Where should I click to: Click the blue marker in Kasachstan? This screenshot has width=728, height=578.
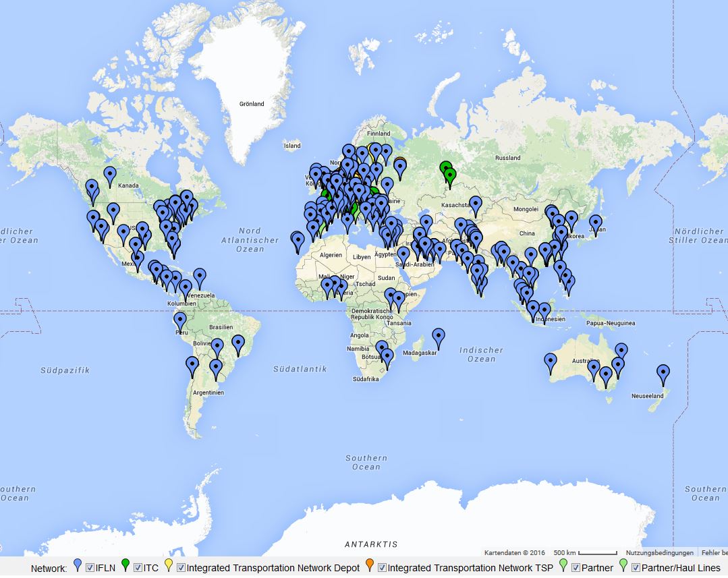[476, 204]
